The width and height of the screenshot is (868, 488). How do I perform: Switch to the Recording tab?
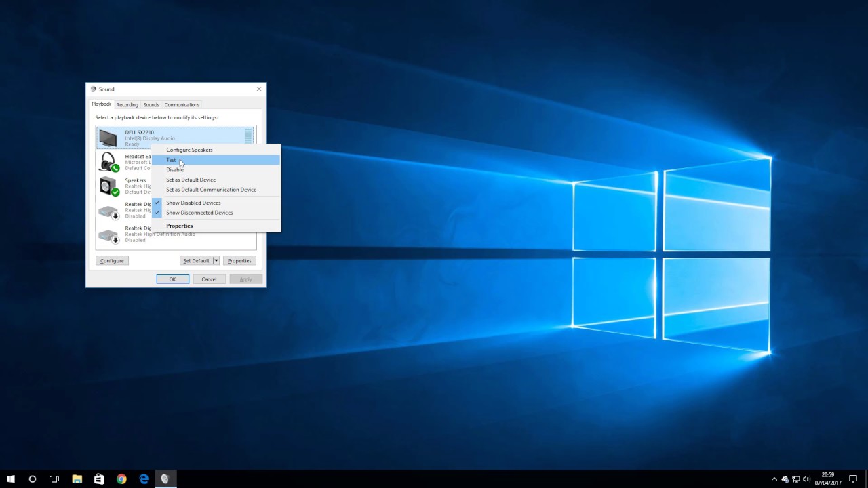(x=127, y=105)
